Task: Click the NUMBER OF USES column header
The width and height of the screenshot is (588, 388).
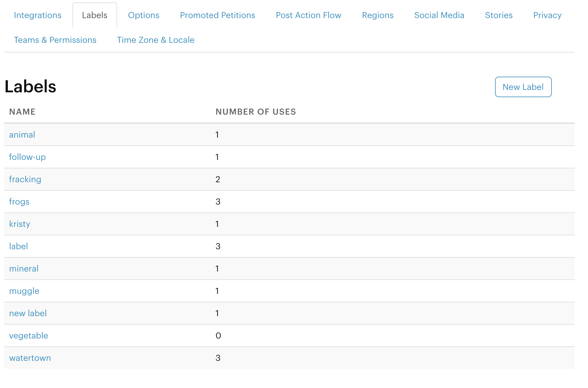Action: coord(256,112)
